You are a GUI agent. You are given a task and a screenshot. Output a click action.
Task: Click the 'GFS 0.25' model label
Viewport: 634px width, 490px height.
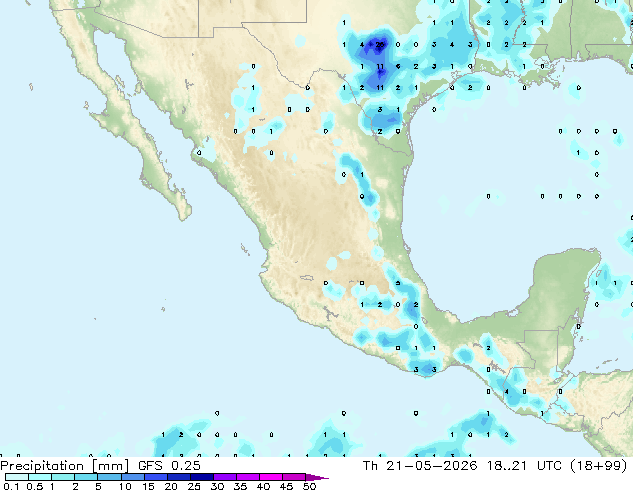coord(169,466)
